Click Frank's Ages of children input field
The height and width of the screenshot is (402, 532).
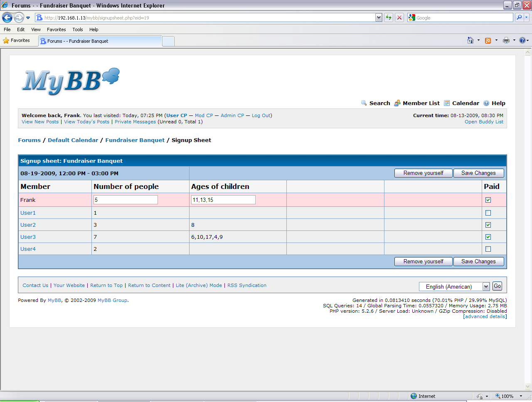[x=223, y=200]
